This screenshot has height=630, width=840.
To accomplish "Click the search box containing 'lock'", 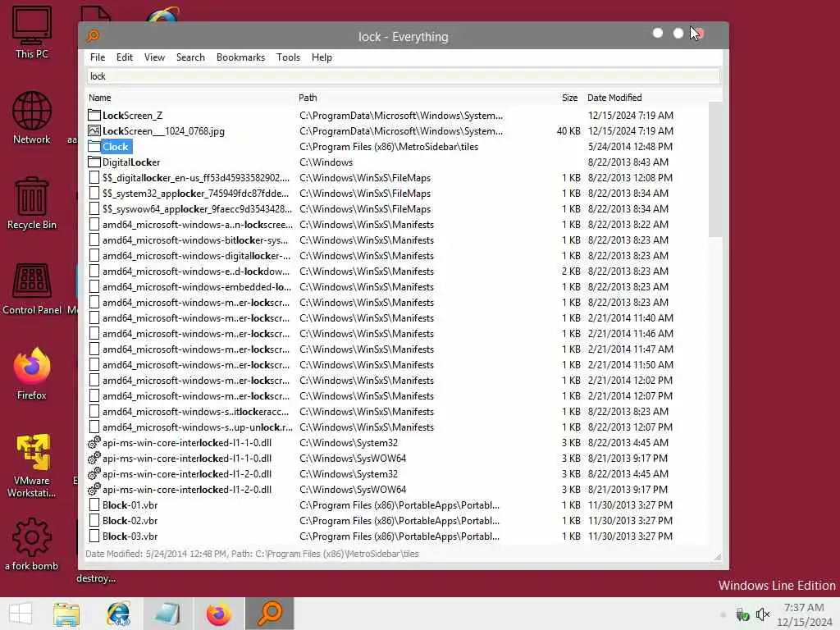I will pos(403,76).
